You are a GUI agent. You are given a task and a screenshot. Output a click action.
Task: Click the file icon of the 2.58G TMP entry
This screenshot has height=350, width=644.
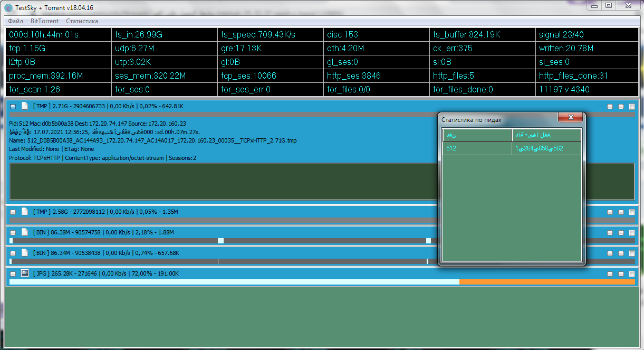pyautogui.click(x=24, y=212)
